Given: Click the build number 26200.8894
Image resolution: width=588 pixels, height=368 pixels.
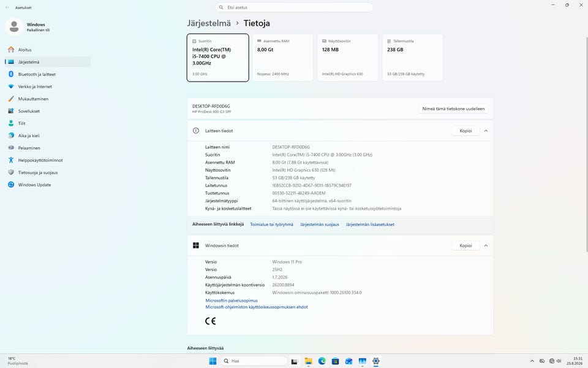Looking at the screenshot, I should tap(283, 285).
